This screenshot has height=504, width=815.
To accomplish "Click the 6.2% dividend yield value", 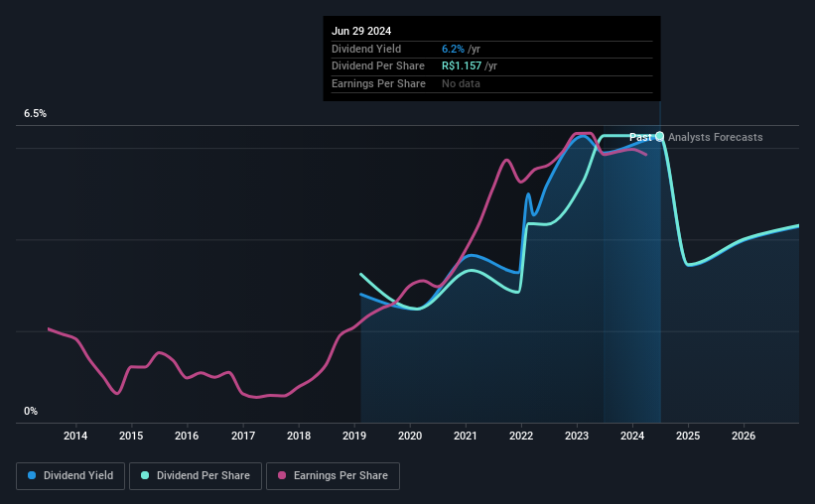I will (x=453, y=49).
